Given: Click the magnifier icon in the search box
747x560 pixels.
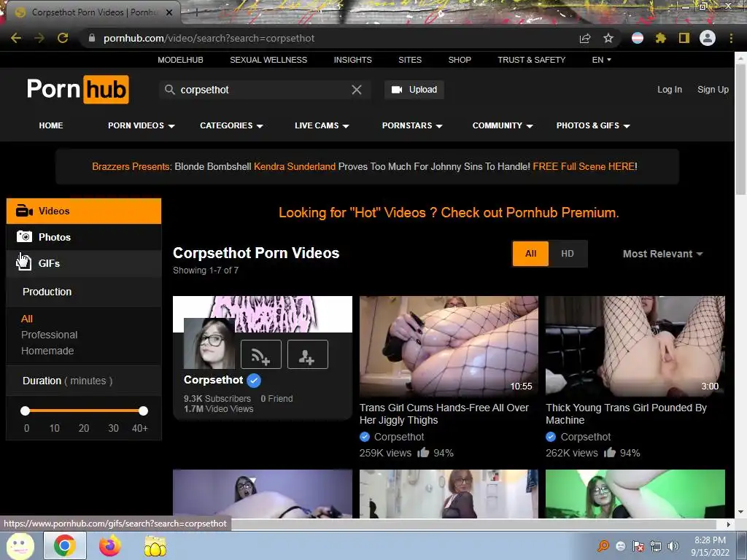Looking at the screenshot, I should click(x=169, y=90).
